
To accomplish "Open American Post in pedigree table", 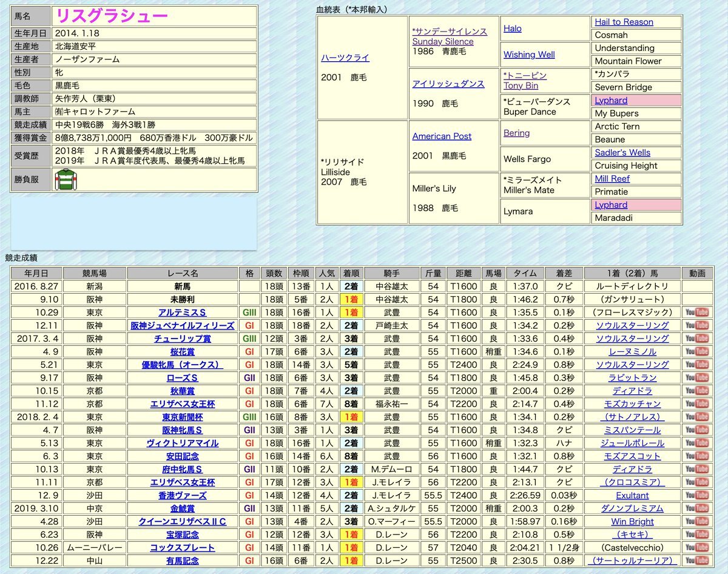I will 442,136.
